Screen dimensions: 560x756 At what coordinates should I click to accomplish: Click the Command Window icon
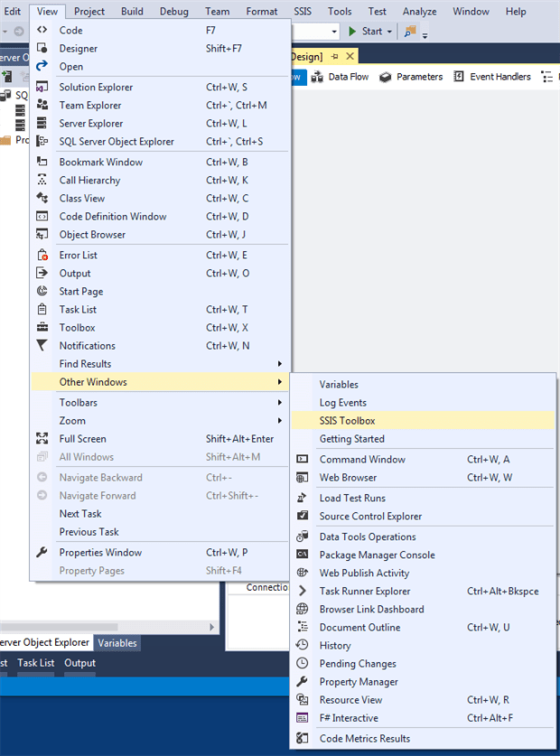tap(302, 459)
